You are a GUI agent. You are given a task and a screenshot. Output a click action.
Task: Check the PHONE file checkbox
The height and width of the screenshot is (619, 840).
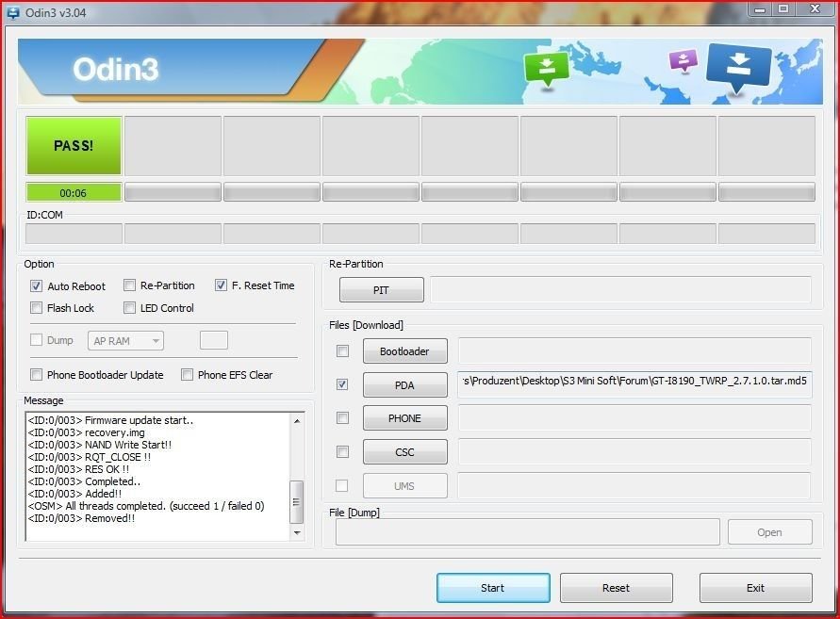(x=342, y=418)
